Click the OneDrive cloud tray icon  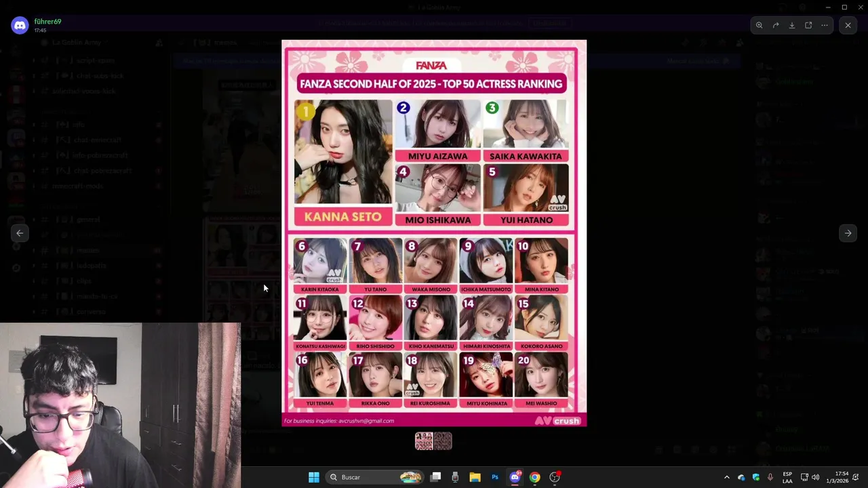(x=741, y=477)
